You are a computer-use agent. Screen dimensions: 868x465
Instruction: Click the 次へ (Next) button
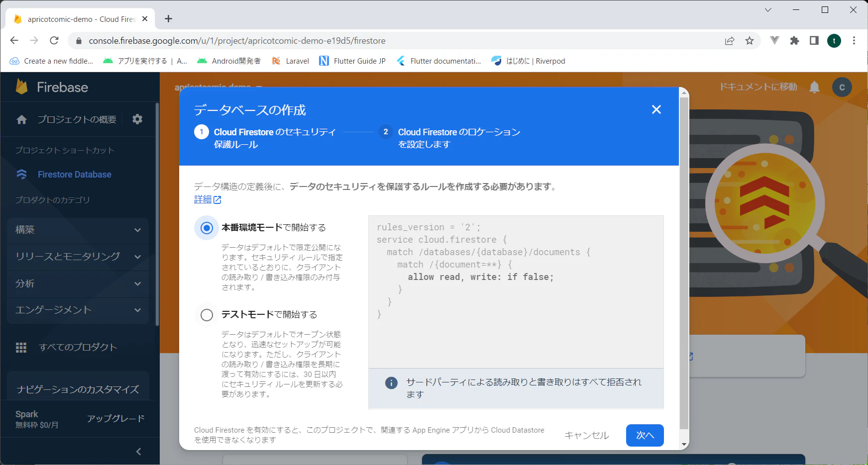pyautogui.click(x=645, y=435)
